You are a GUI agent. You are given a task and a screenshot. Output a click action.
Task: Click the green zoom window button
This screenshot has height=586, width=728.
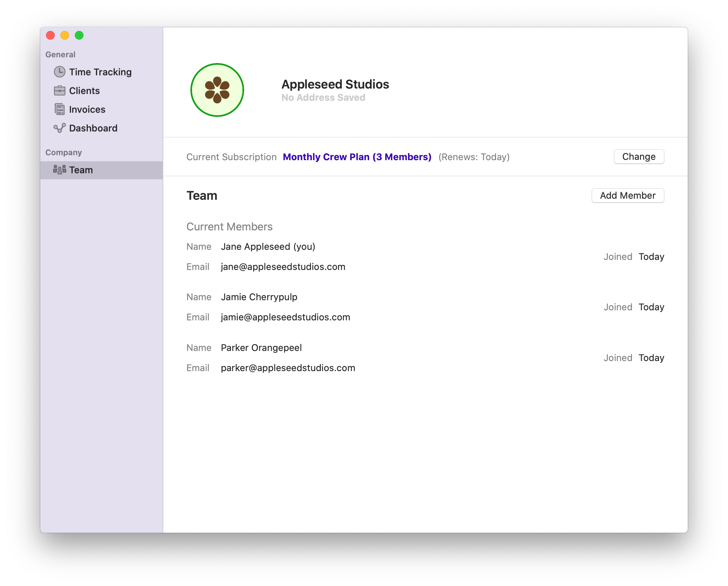tap(79, 36)
